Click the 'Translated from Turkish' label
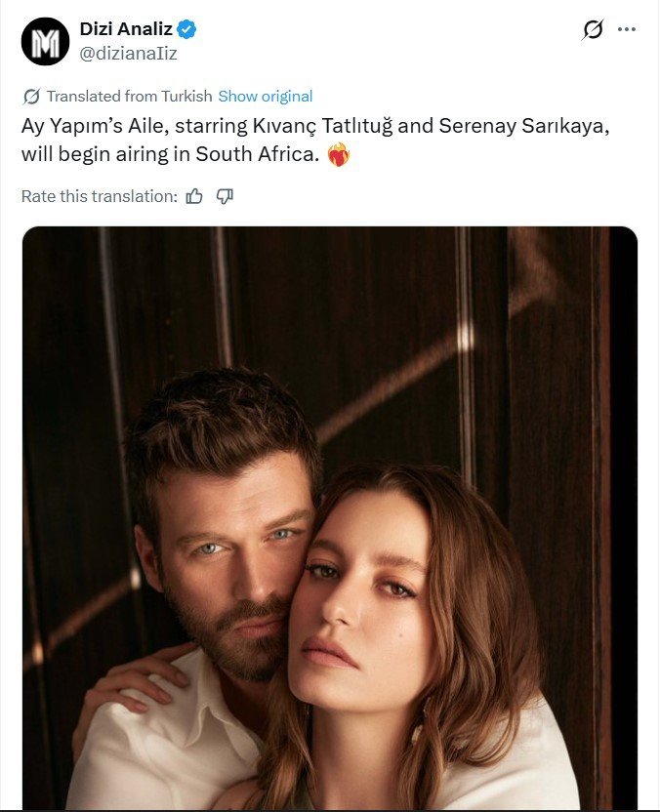 coord(129,97)
